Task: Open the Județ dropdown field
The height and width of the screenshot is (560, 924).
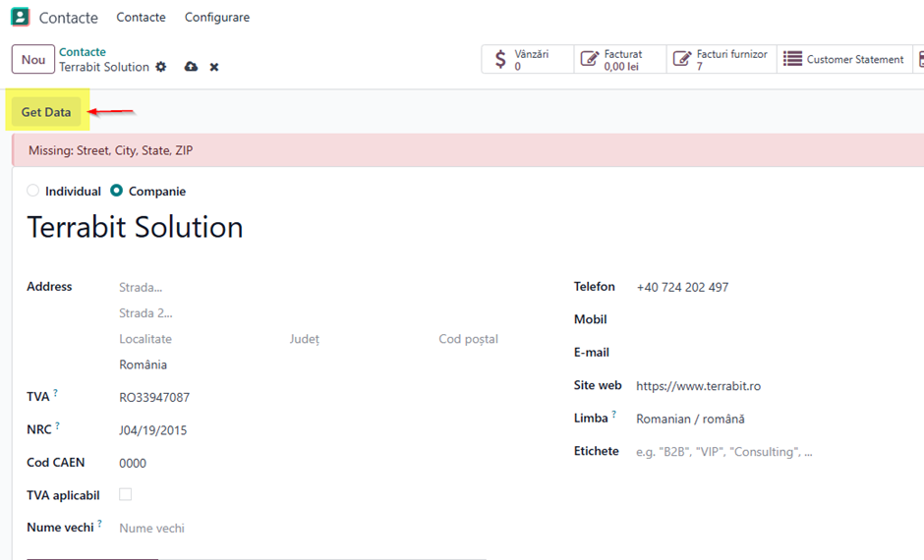Action: pos(360,339)
